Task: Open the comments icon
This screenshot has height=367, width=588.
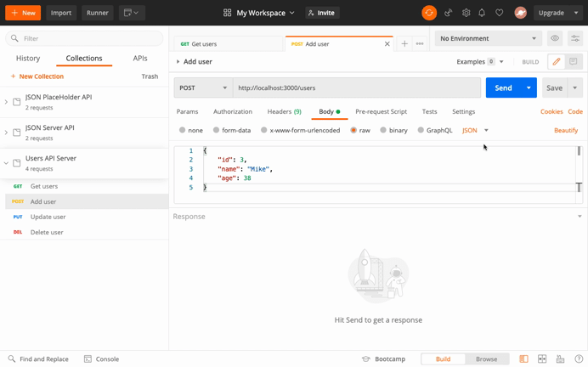Action: click(x=573, y=61)
